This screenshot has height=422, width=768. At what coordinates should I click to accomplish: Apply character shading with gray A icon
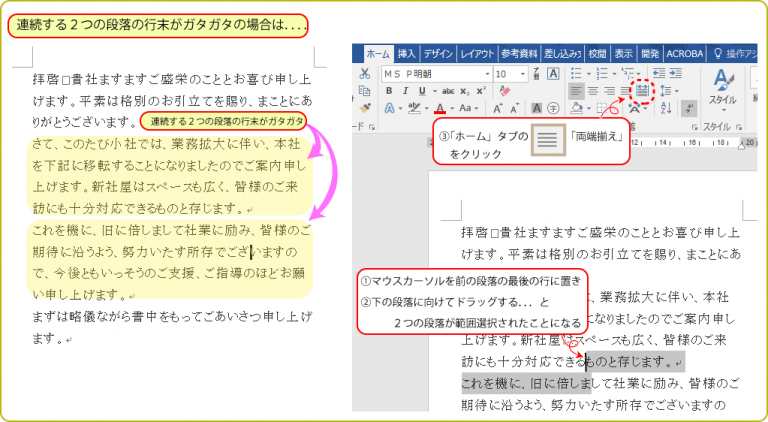537,108
